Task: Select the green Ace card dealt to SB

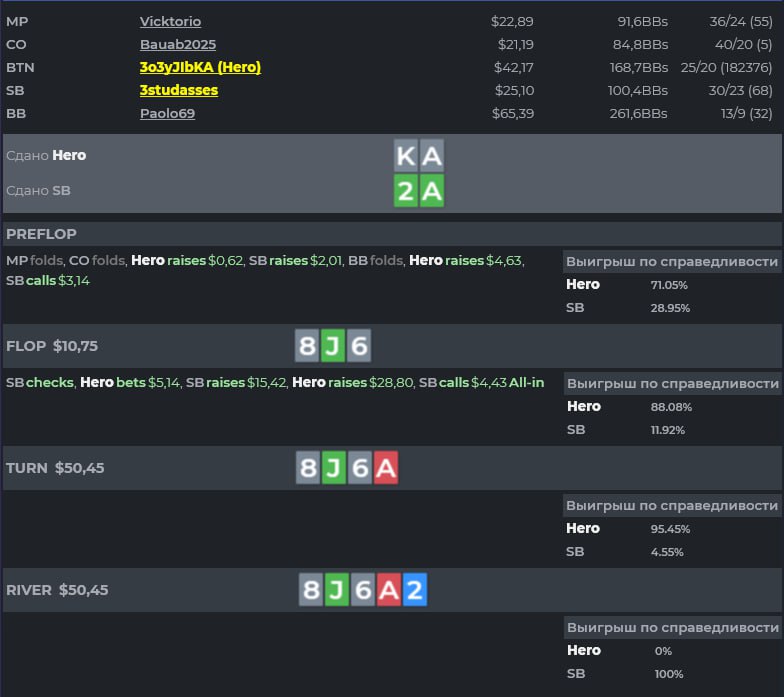Action: point(431,190)
